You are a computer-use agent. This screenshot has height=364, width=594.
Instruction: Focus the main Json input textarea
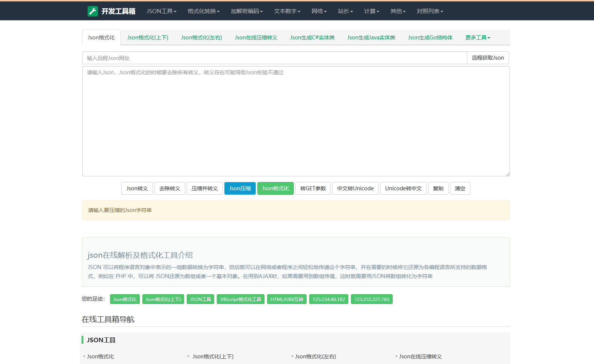[x=296, y=121]
